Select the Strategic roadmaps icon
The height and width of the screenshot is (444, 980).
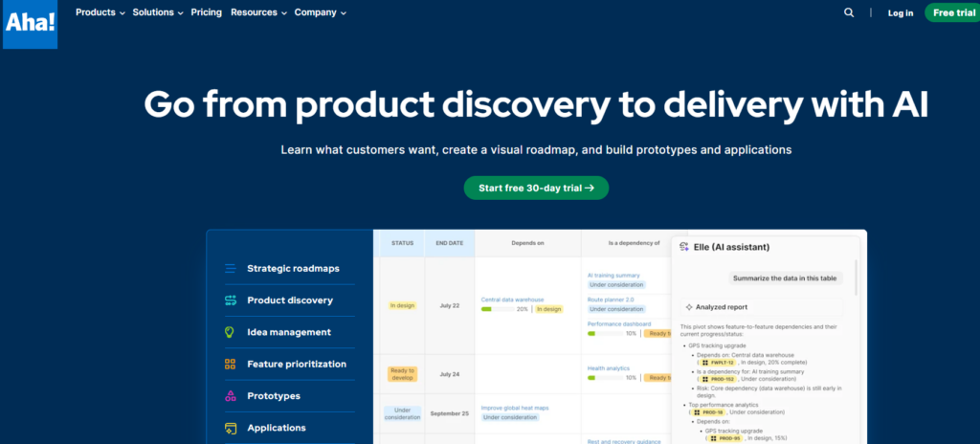pos(230,268)
